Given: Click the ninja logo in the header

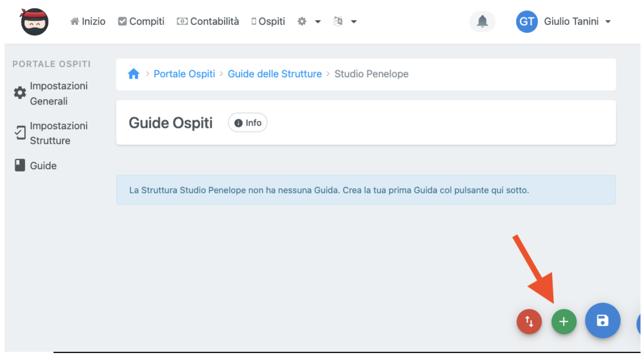Looking at the screenshot, I should [34, 22].
